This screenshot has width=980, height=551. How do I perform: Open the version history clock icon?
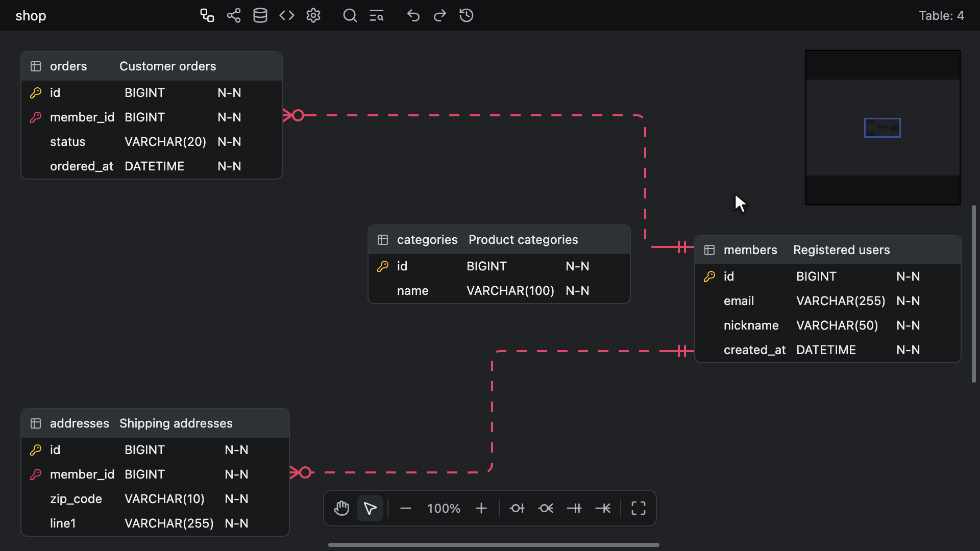(x=467, y=15)
